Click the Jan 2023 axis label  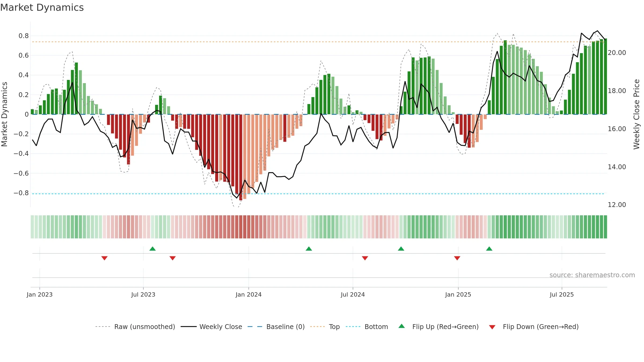pos(40,294)
